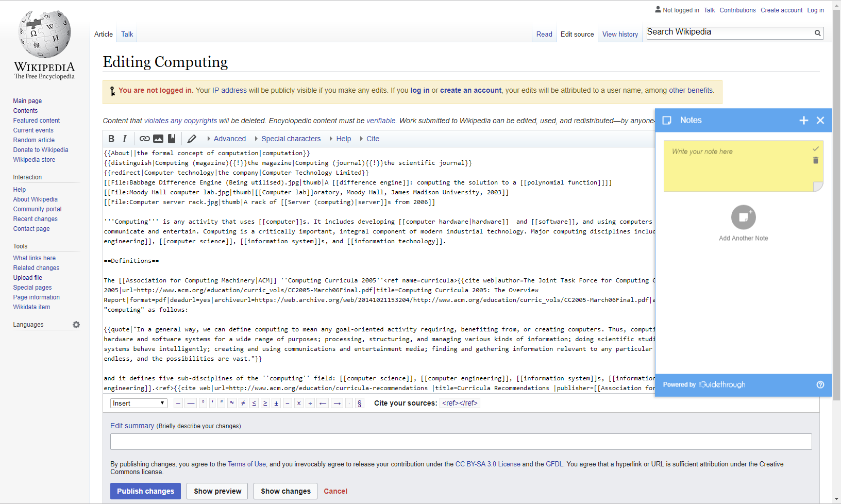Open the Insert dropdown menu
Viewport: 841px width, 504px height.
(139, 403)
